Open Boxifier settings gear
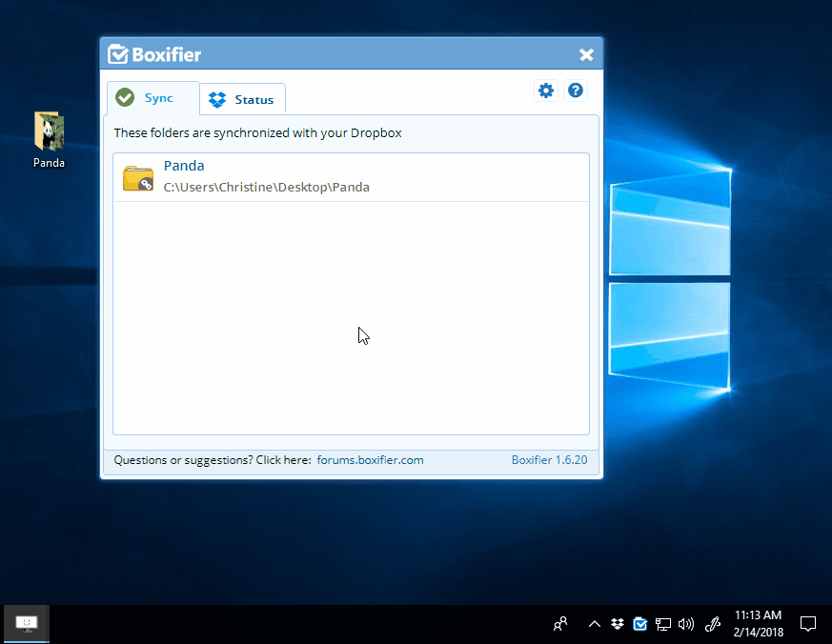Screen dimensions: 832x644 (546, 91)
